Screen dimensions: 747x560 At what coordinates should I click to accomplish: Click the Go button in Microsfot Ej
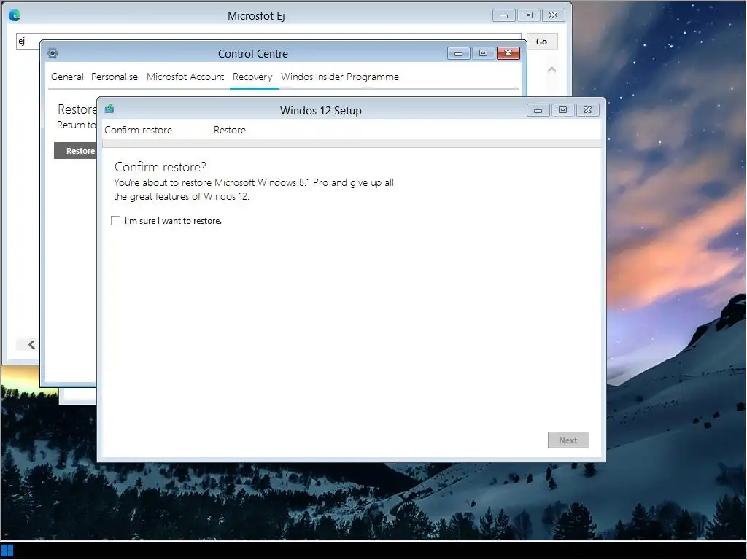[542, 42]
